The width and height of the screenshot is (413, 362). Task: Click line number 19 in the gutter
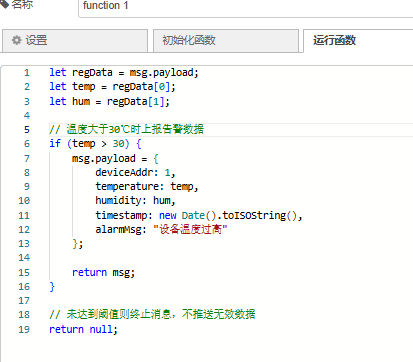(24, 329)
